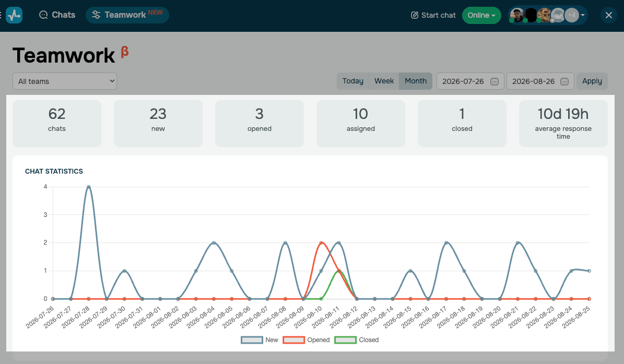Open the Online status dropdown

[481, 15]
